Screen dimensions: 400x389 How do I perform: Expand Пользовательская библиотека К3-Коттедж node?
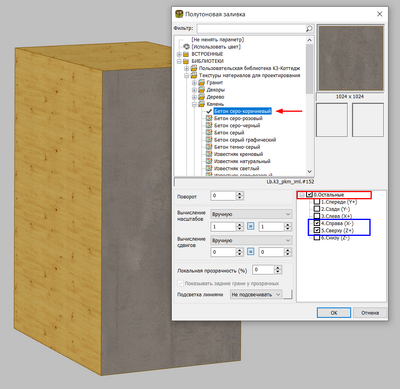point(187,68)
